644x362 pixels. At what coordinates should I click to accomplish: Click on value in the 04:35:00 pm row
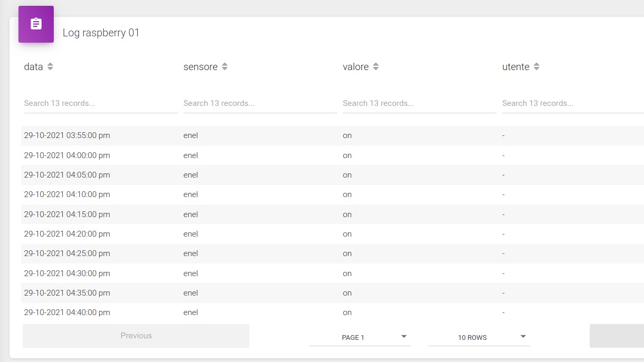[347, 293]
